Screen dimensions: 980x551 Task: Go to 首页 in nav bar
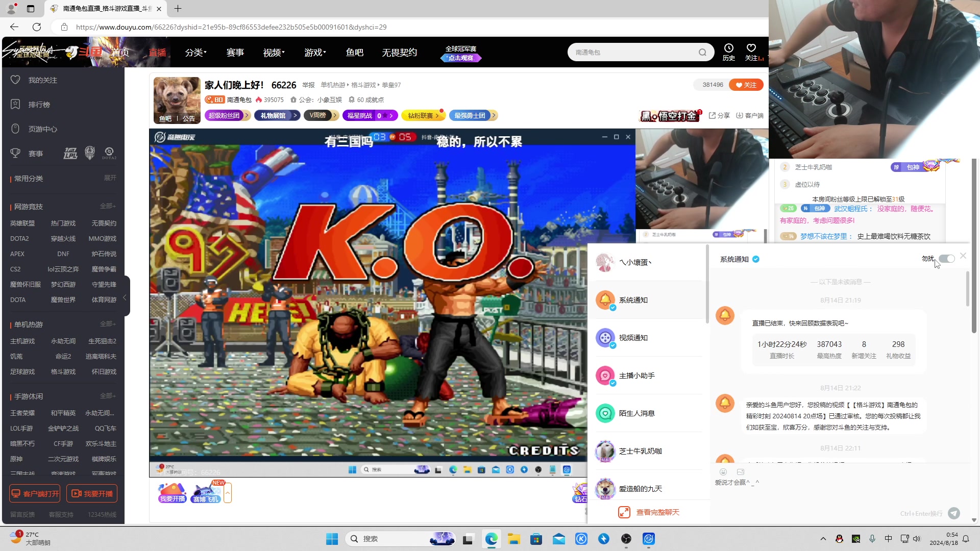point(120,53)
